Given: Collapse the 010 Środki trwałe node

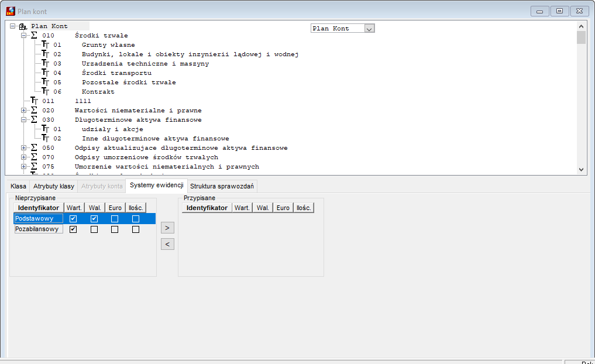Looking at the screenshot, I should pyautogui.click(x=23, y=35).
